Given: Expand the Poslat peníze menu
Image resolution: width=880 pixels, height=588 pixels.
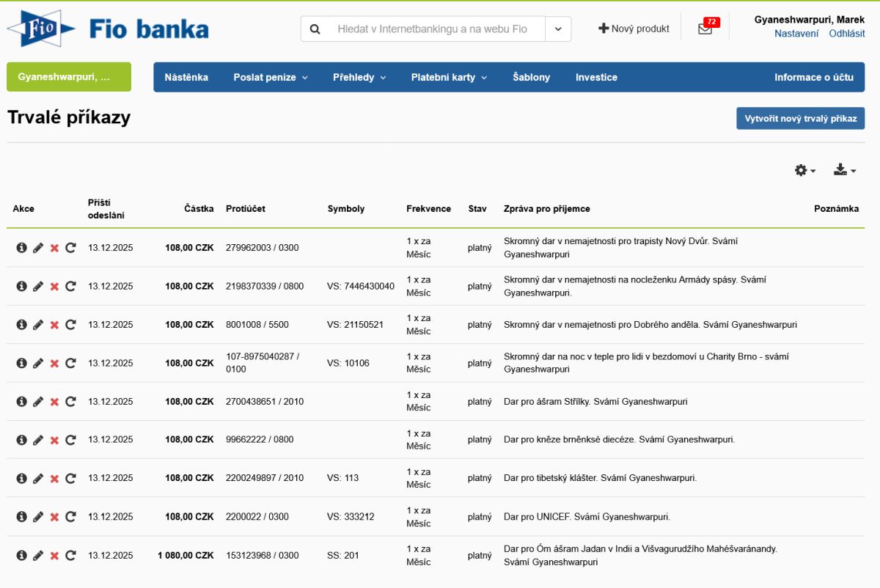Looking at the screenshot, I should point(270,77).
